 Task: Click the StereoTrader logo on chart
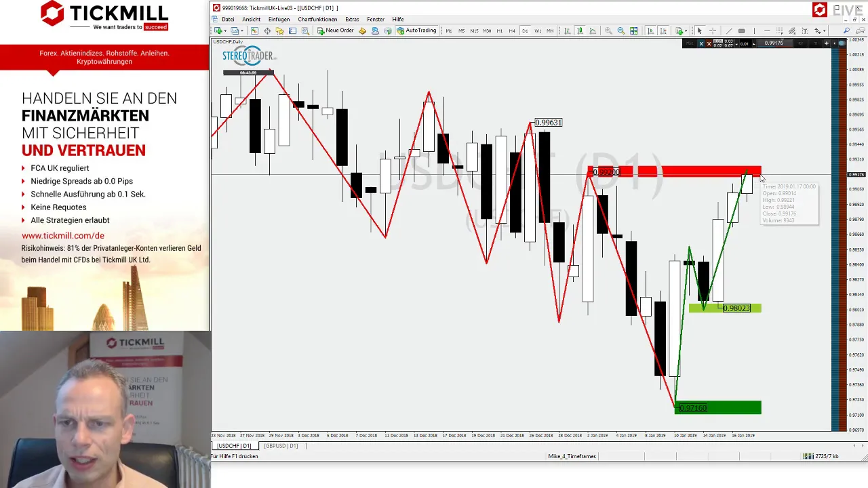249,56
